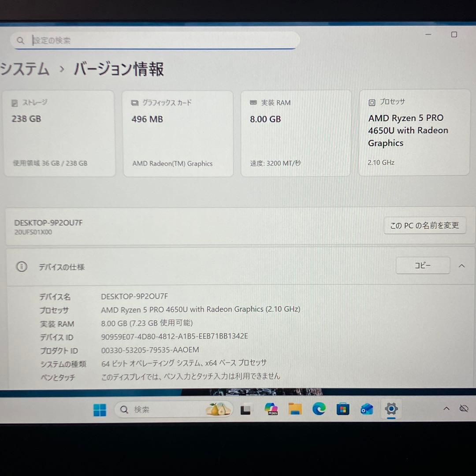Click the Windows Start button
The width and height of the screenshot is (476, 476).
pos(100,409)
